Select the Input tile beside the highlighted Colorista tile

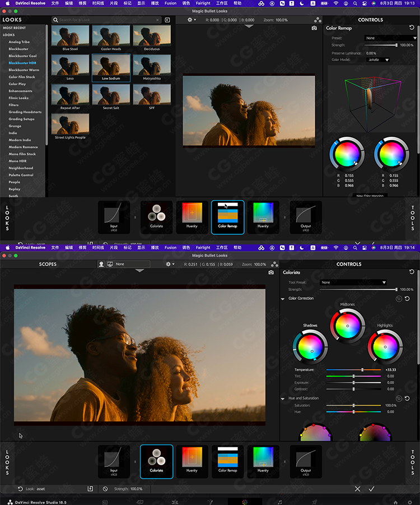[x=114, y=461]
